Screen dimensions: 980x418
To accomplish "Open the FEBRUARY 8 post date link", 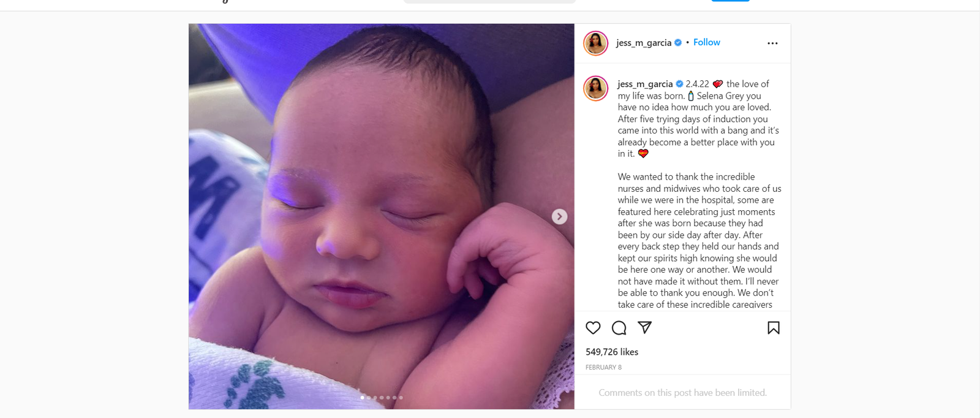I will (603, 367).
